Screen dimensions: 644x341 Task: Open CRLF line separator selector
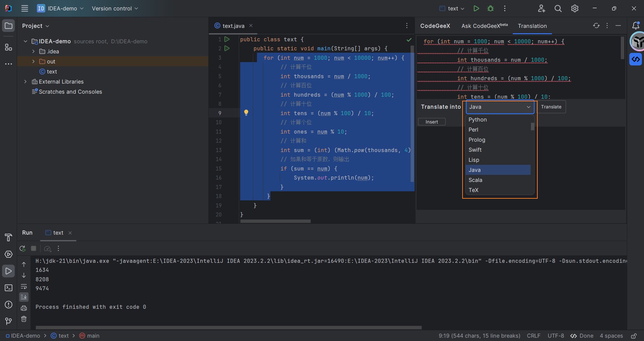coord(533,336)
